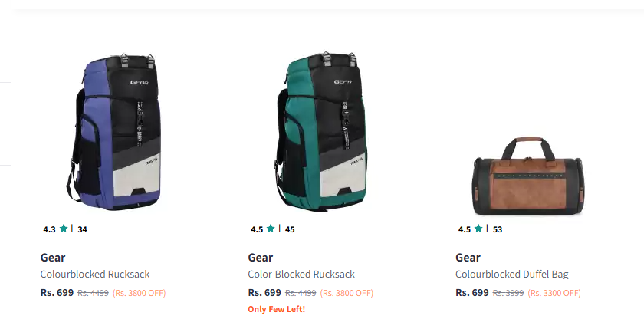Image resolution: width=644 pixels, height=329 pixels.
Task: Click the 45 reviews count
Action: click(290, 229)
